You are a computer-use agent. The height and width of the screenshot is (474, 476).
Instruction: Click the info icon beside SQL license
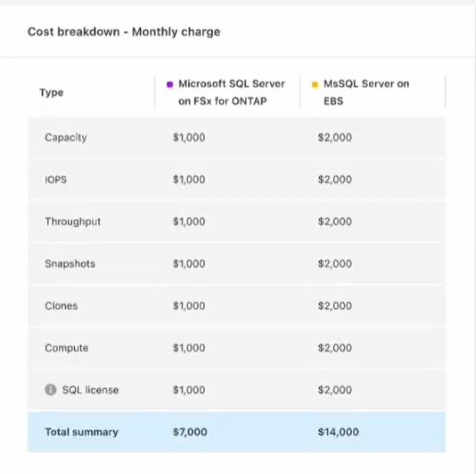[51, 390]
